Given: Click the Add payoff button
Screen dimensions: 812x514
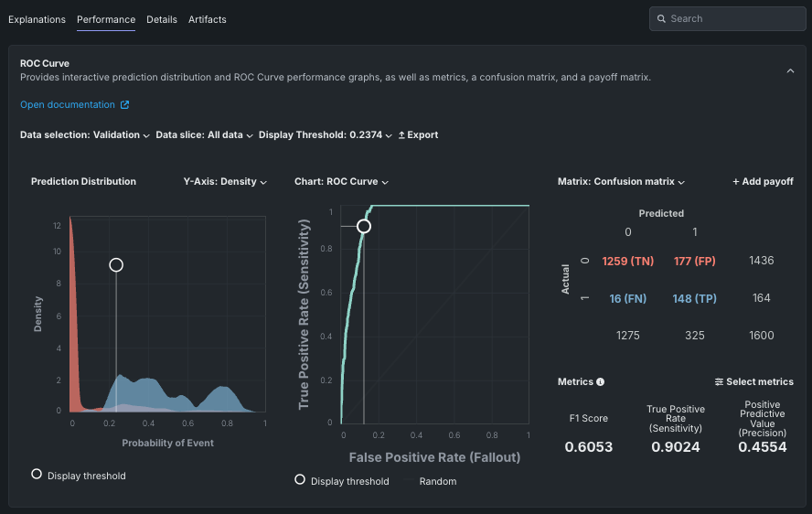Looking at the screenshot, I should [x=763, y=182].
